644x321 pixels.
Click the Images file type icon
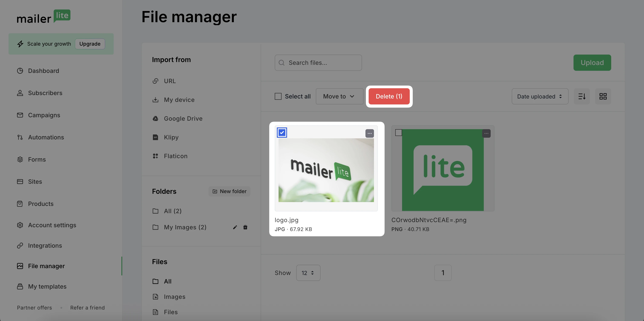click(x=155, y=297)
